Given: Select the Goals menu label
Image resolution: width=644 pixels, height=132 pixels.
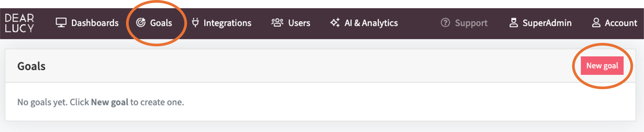Looking at the screenshot, I should coord(161,23).
